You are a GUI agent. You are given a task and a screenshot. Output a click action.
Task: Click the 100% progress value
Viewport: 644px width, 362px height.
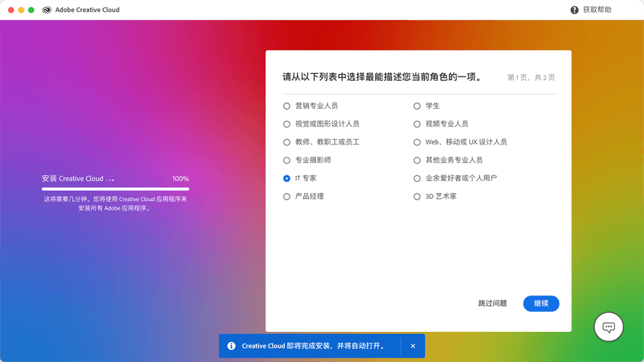pos(181,179)
